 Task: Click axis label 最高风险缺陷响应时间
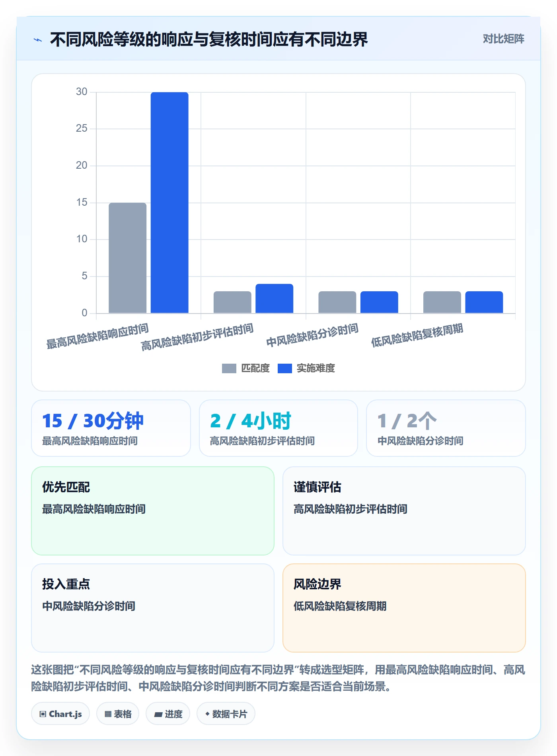coord(97,336)
